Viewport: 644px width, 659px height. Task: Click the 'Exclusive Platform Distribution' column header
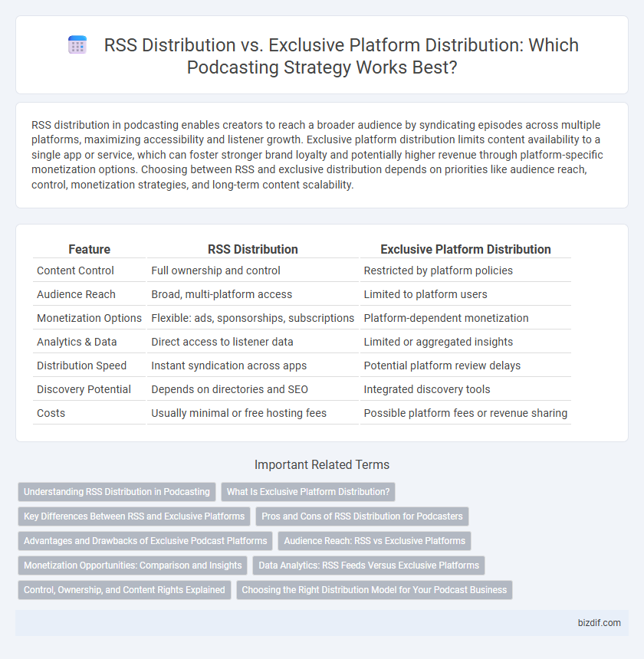[x=465, y=249]
